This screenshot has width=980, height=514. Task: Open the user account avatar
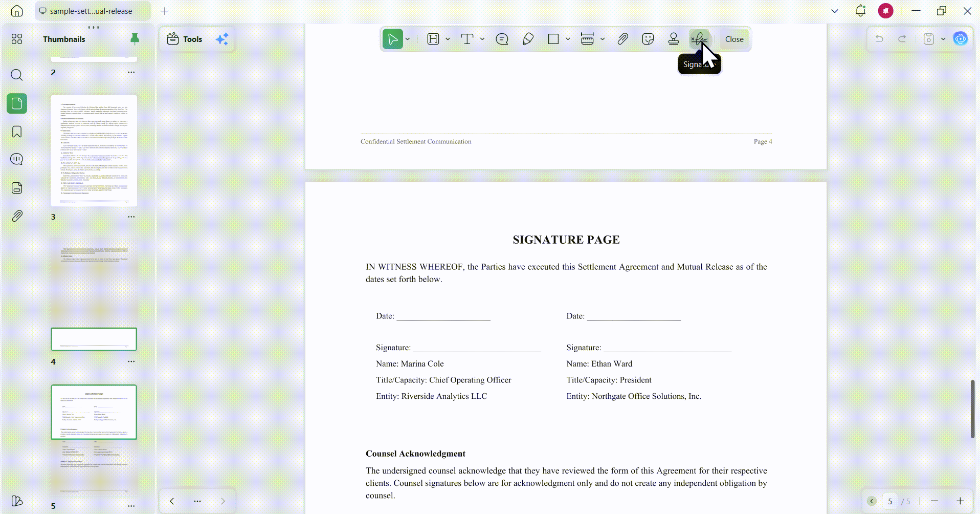886,11
